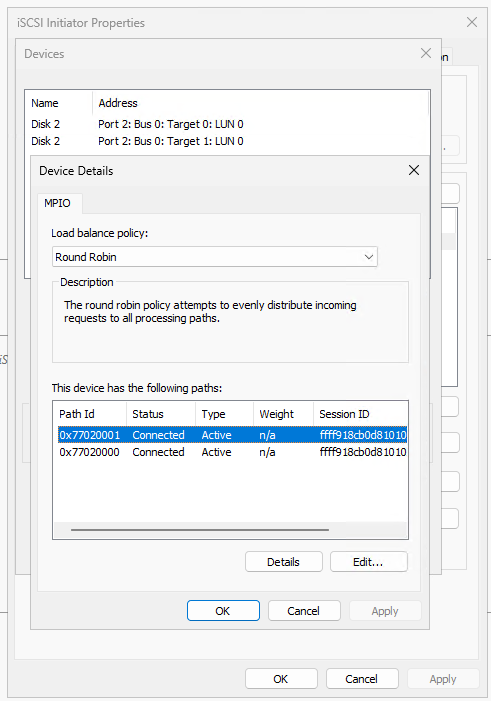This screenshot has width=491, height=701.
Task: Click the Status column header
Action: 161,414
